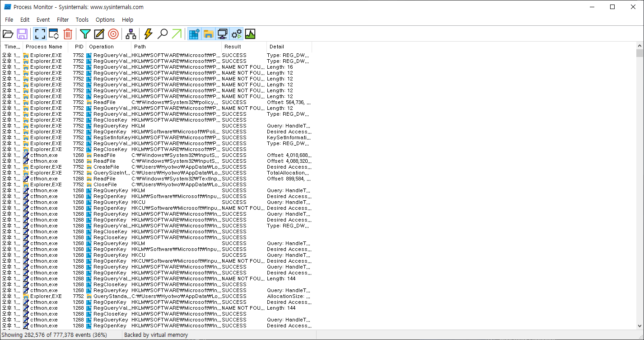The height and width of the screenshot is (340, 644).
Task: Click the 'Offset: 4,088,320' detail cell
Action: click(x=289, y=161)
